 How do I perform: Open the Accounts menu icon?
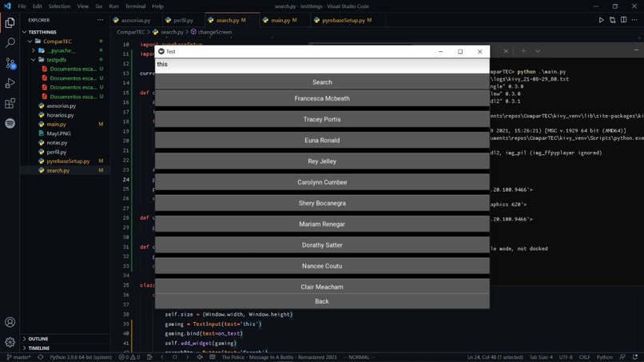tap(10, 322)
